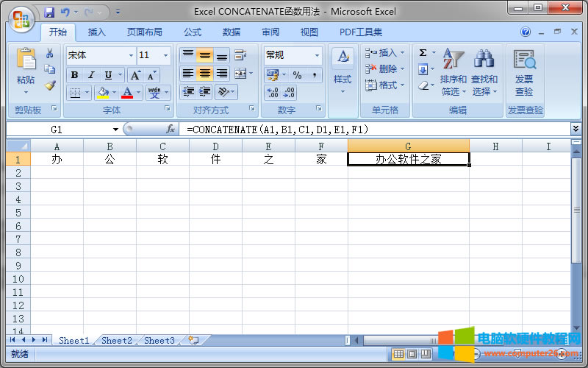Screen dimensions: 588x368
Task: Toggle align text right
Action: click(222, 74)
